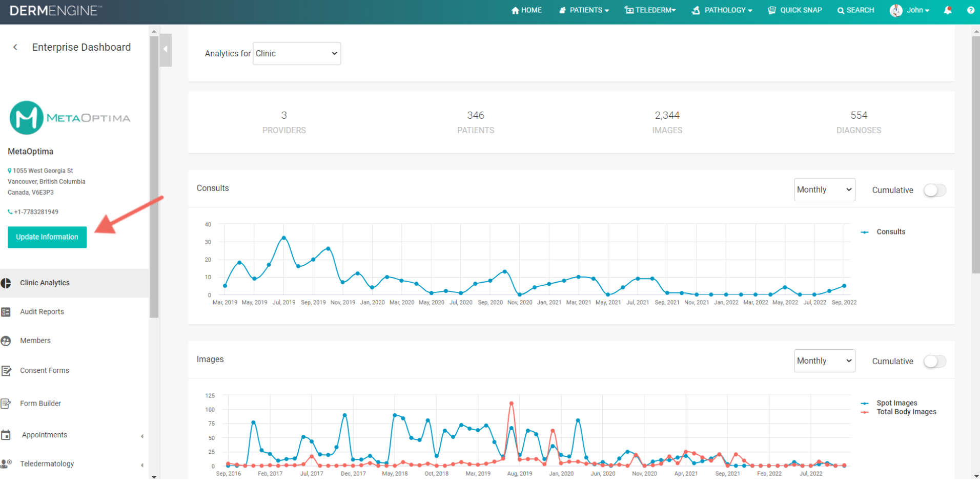
Task: Click the 1055 West Georgia St address
Action: pos(43,171)
